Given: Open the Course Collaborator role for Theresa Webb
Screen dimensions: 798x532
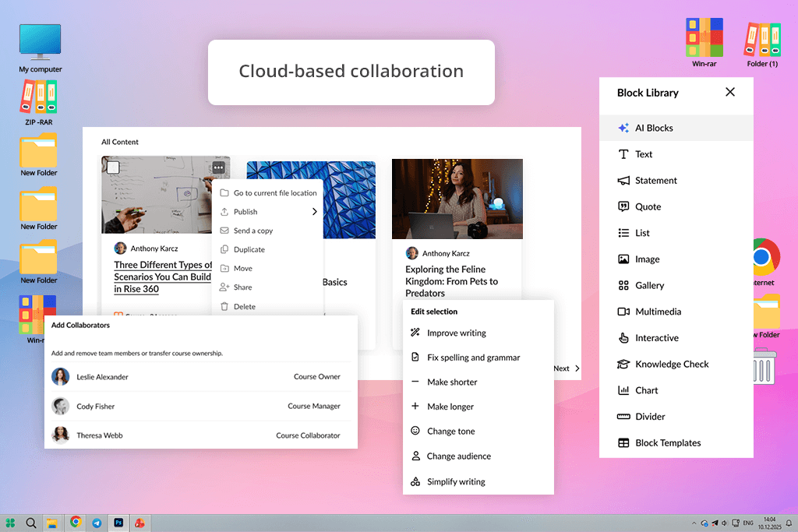Looking at the screenshot, I should pyautogui.click(x=308, y=435).
